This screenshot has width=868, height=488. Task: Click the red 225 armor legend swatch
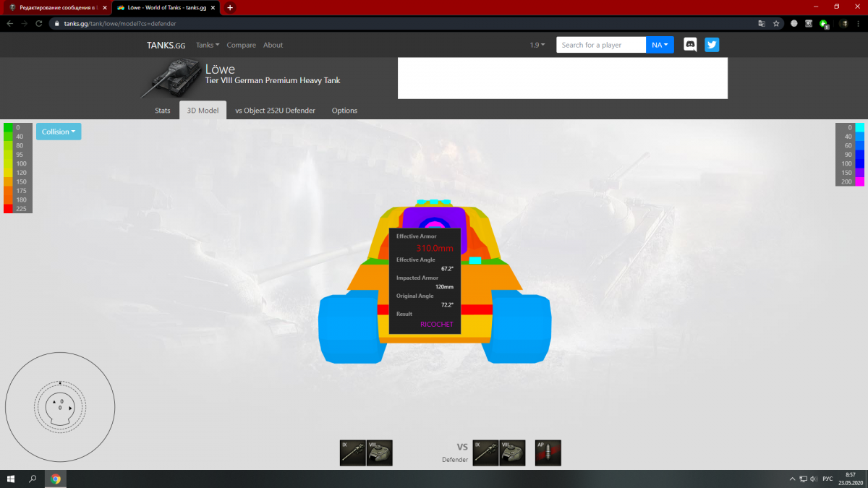pos(8,208)
